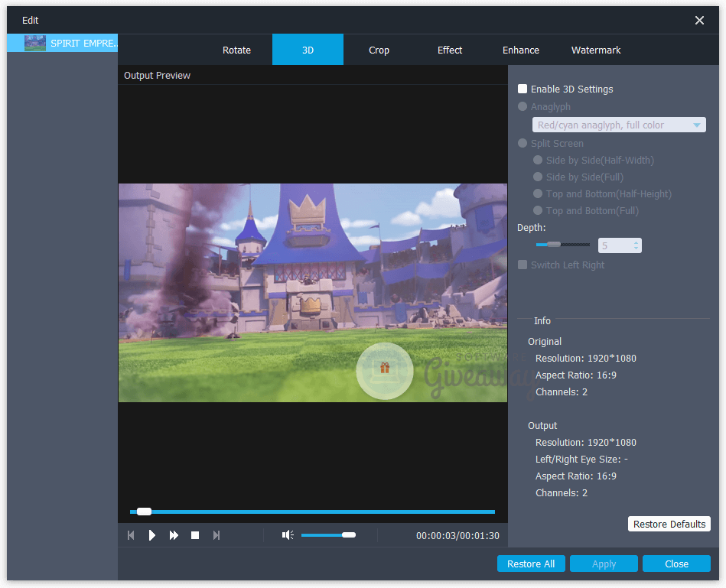Image resolution: width=726 pixels, height=588 pixels.
Task: Click the Output Preview label
Action: coord(157,76)
